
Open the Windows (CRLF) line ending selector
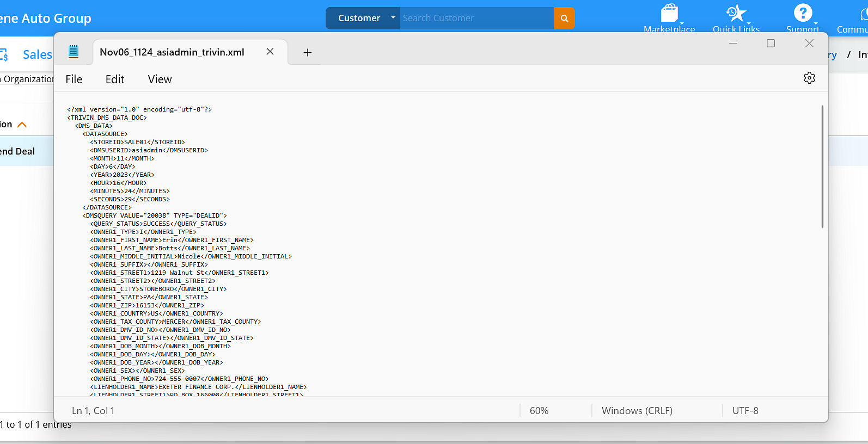pyautogui.click(x=637, y=411)
